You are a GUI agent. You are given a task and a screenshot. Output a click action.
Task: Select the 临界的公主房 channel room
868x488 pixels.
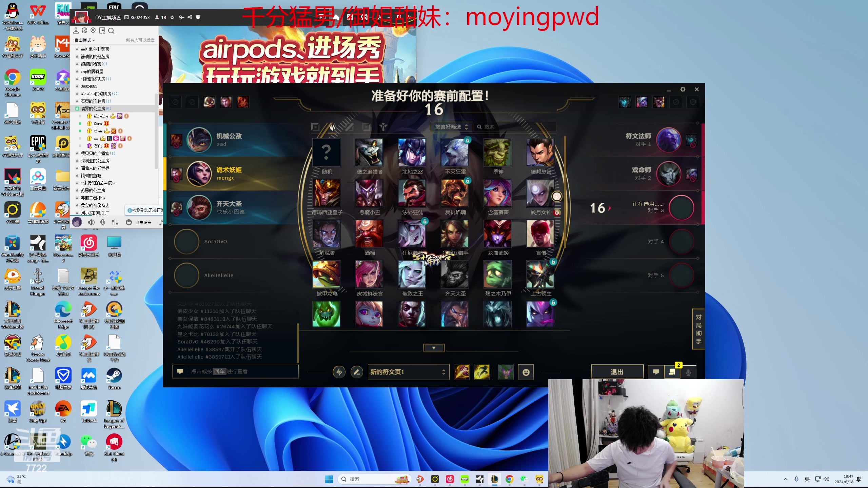tap(93, 108)
